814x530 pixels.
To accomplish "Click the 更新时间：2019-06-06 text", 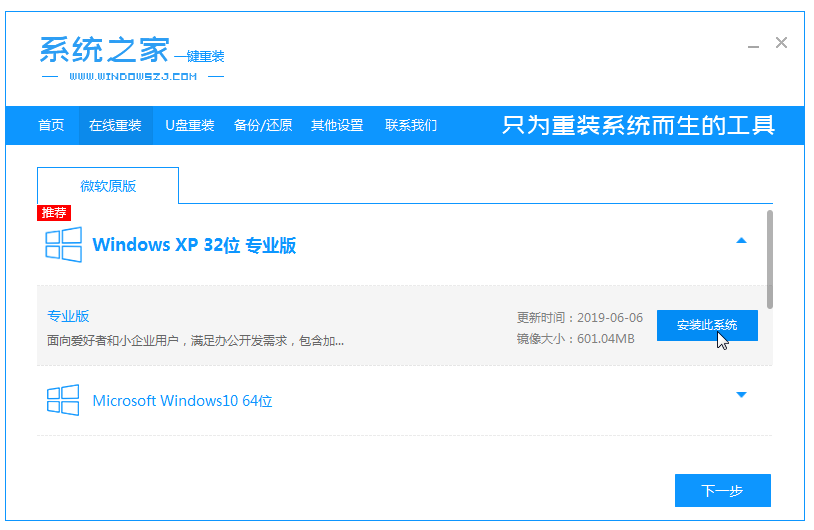I will coord(580,318).
